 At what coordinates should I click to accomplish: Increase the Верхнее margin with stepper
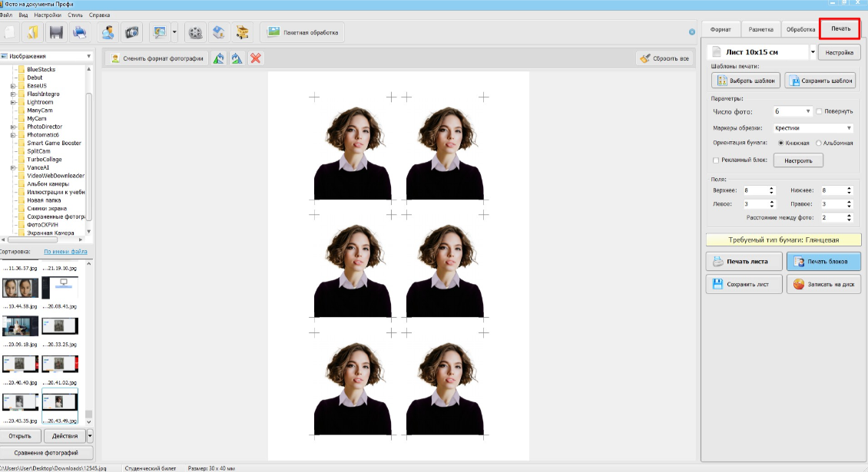pyautogui.click(x=770, y=188)
